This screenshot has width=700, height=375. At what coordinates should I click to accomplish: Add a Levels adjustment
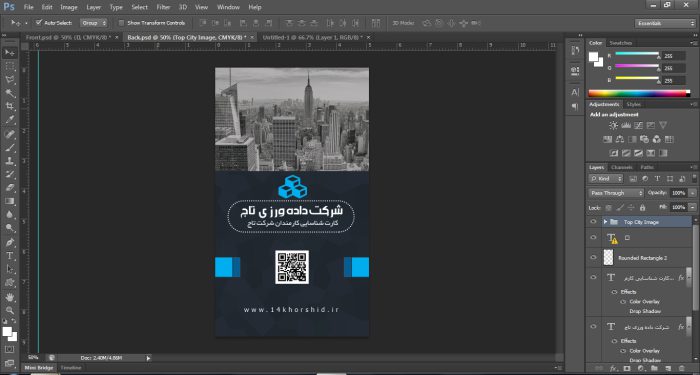(626, 125)
